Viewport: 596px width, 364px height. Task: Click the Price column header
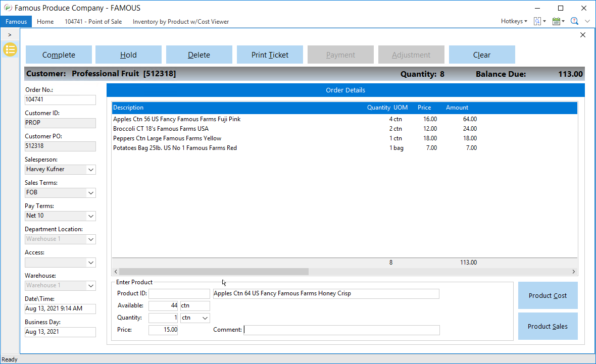[424, 108]
